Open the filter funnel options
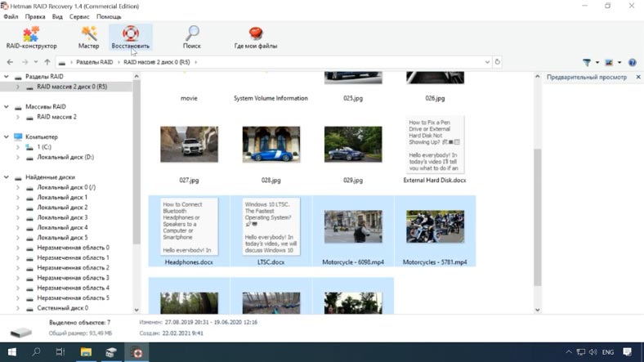The height and width of the screenshot is (362, 644). (x=587, y=62)
